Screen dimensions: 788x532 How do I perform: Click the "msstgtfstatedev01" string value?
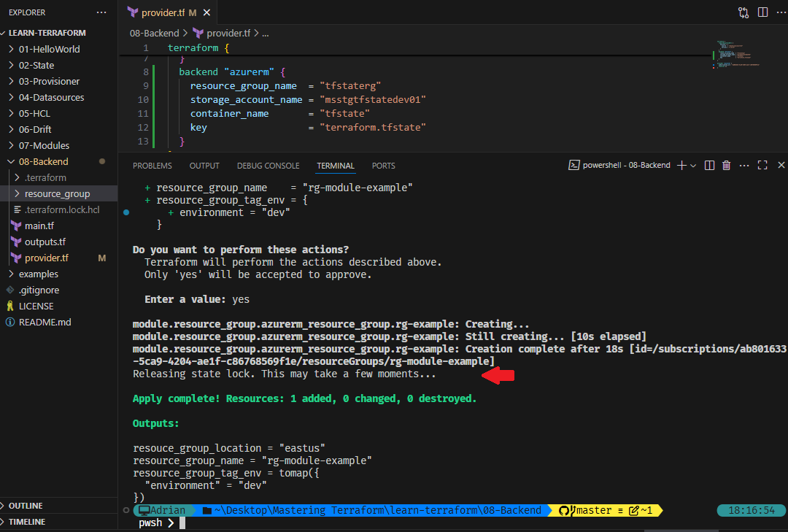click(372, 99)
